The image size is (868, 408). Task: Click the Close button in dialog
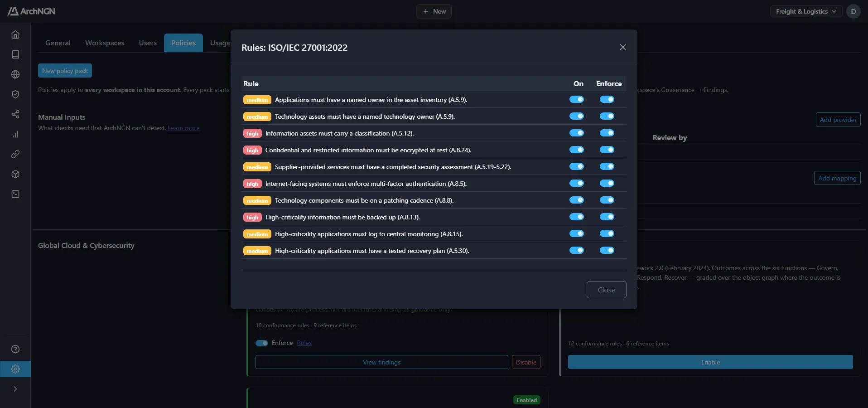[607, 290]
